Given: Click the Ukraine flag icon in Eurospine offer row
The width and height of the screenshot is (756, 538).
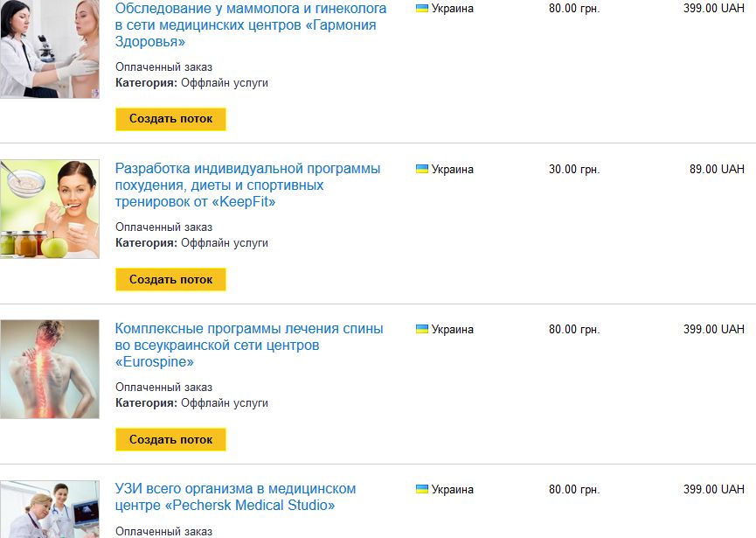Looking at the screenshot, I should [x=422, y=329].
